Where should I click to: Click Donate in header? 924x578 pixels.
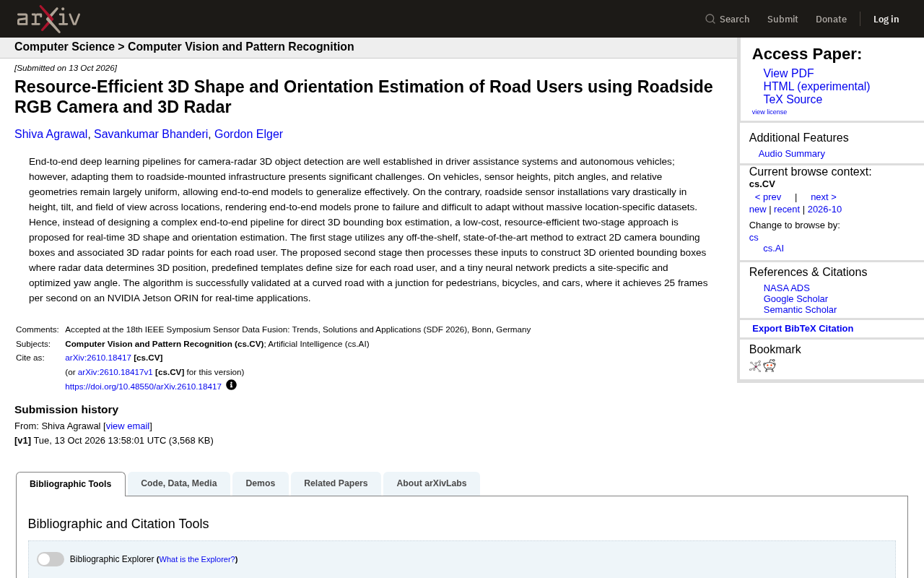tap(831, 19)
